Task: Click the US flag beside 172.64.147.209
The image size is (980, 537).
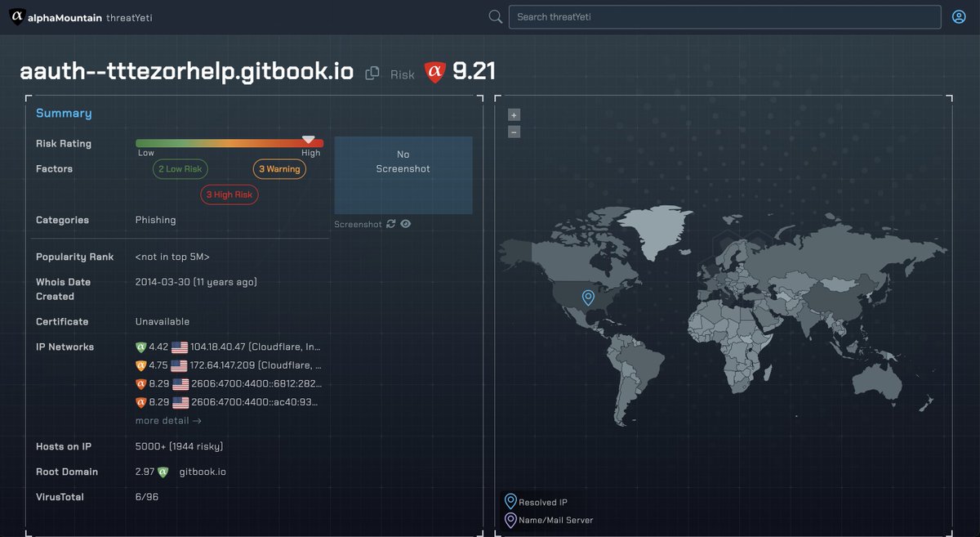Action: [x=180, y=365]
